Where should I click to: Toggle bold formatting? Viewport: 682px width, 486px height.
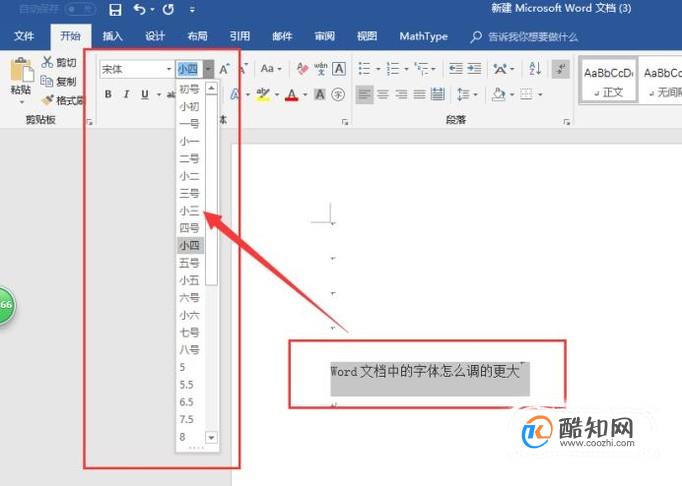[108, 94]
